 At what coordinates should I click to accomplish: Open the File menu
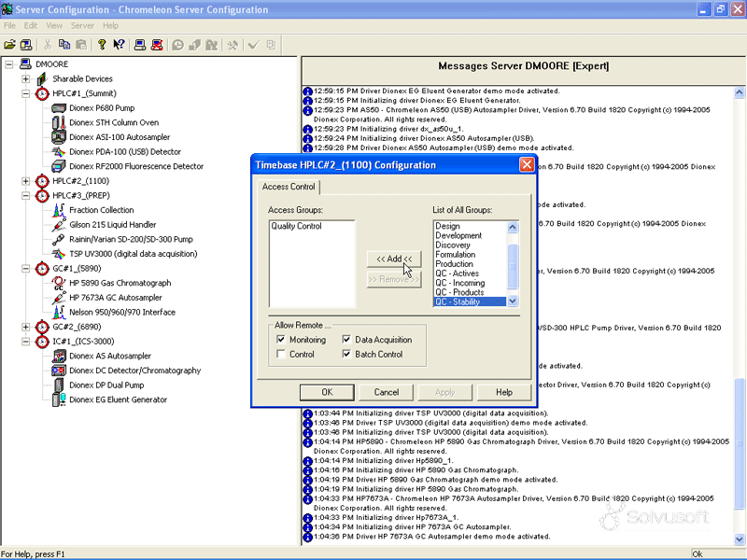(x=9, y=26)
